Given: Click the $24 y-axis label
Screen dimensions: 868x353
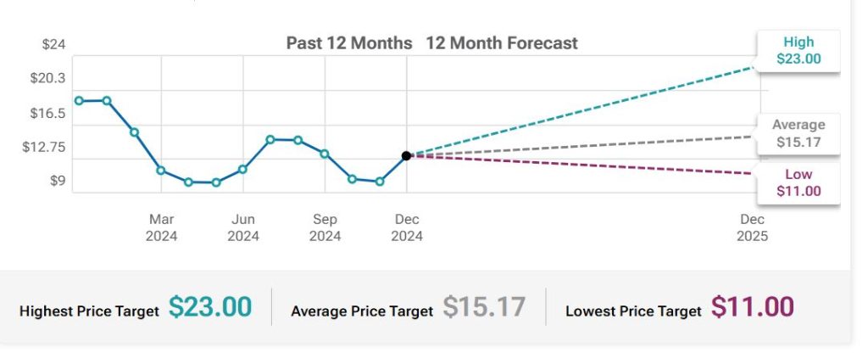Looking at the screenshot, I should (x=53, y=44).
